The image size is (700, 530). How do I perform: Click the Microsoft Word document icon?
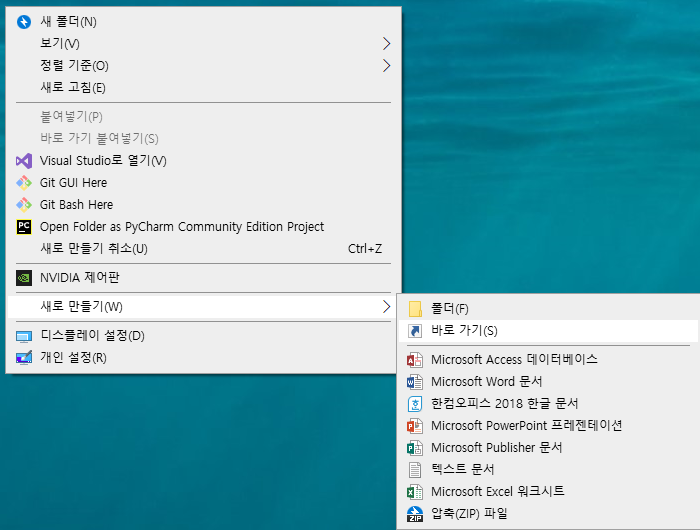[x=415, y=382]
